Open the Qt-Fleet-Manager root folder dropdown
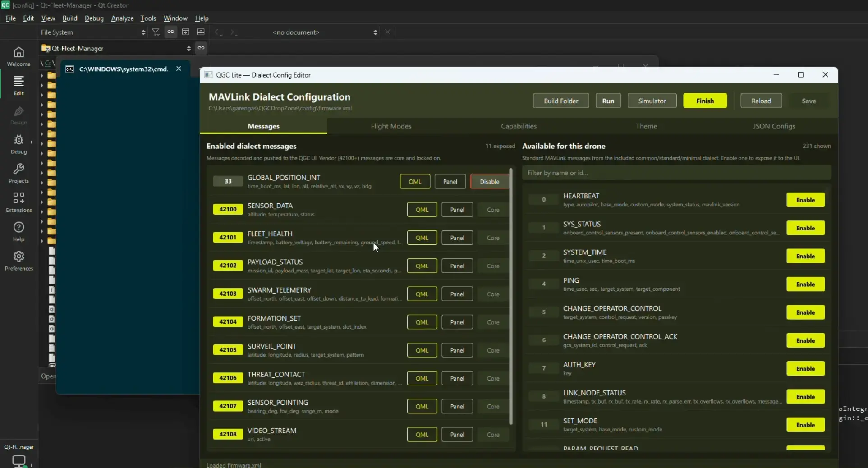The image size is (868, 468). pyautogui.click(x=116, y=48)
